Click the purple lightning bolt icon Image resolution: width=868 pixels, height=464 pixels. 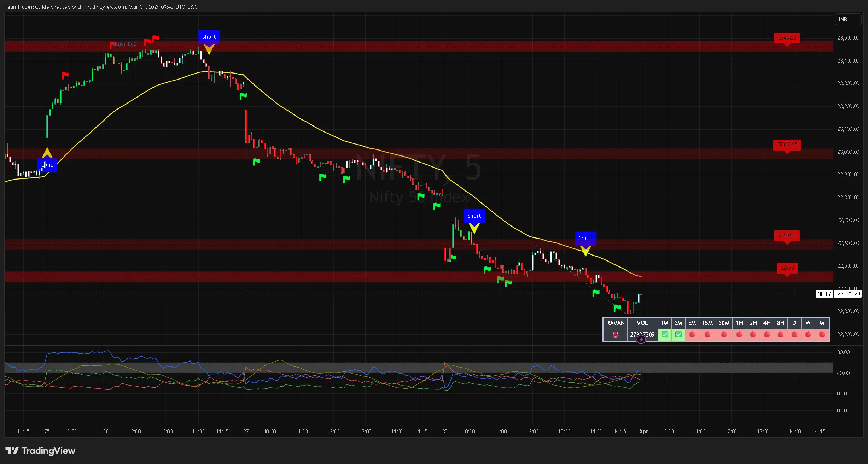point(641,340)
